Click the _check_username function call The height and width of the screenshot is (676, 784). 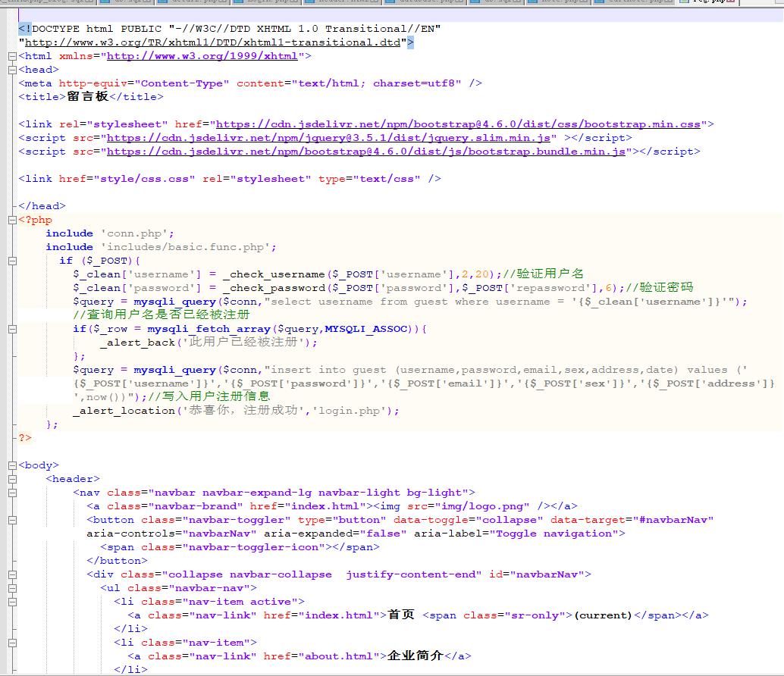pos(274,274)
